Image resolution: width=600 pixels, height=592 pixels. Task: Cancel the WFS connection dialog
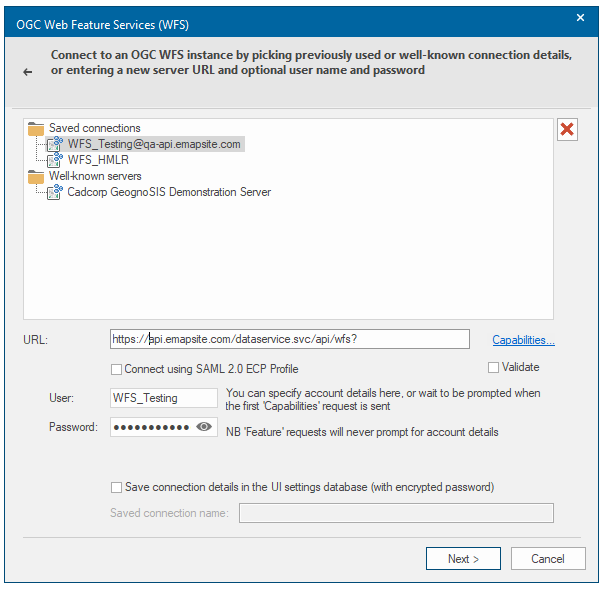click(x=548, y=559)
